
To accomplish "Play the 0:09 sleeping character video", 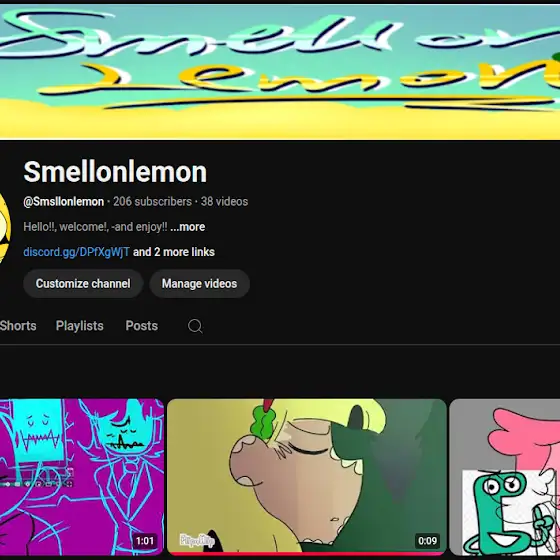I will coord(307,476).
